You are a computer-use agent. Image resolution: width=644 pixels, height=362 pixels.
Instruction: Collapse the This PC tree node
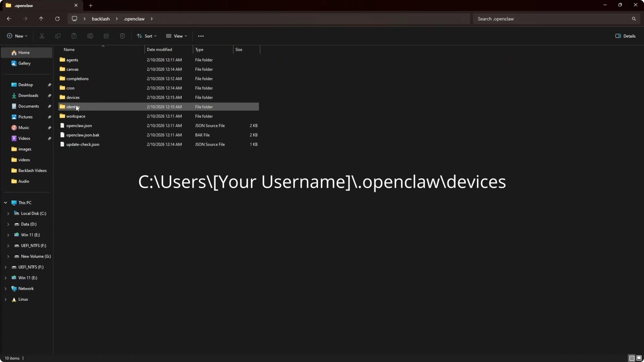point(5,203)
